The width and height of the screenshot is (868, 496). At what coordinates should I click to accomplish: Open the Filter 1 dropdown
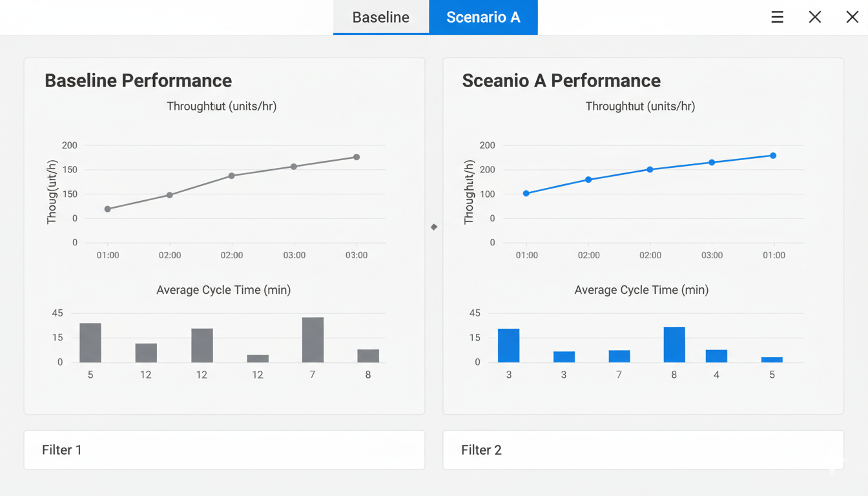(x=224, y=449)
